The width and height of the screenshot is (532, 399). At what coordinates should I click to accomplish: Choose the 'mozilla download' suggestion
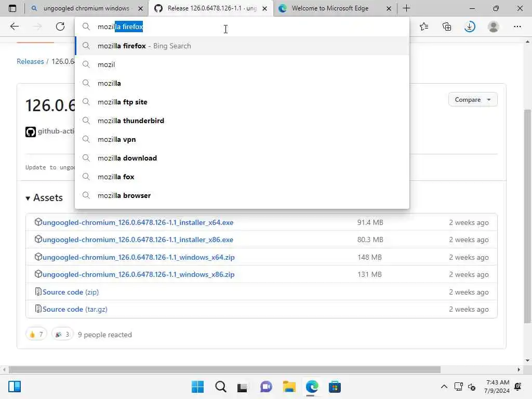click(x=242, y=158)
